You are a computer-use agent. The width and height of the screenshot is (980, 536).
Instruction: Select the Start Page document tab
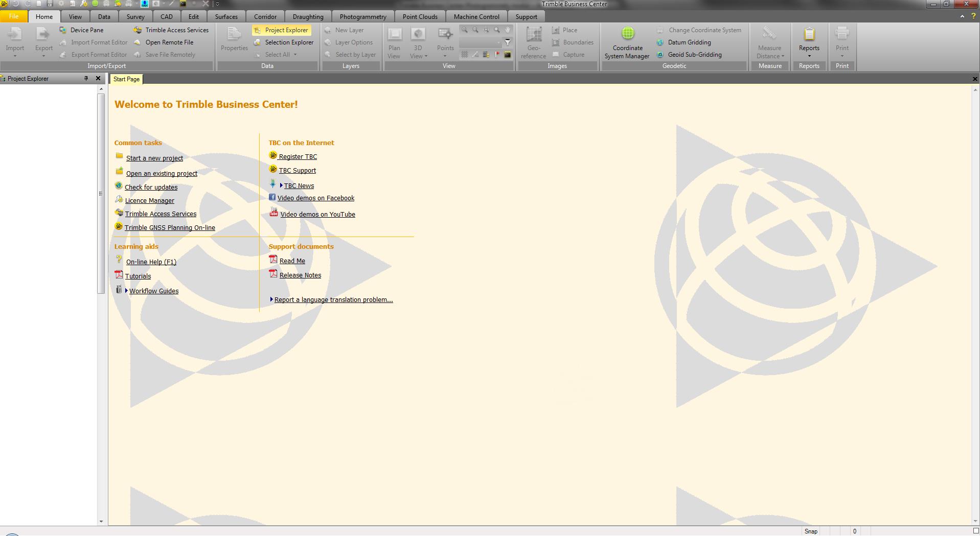pyautogui.click(x=126, y=79)
